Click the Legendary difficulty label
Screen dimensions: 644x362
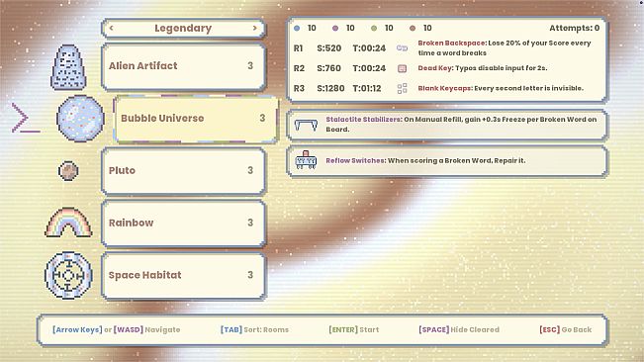[183, 28]
